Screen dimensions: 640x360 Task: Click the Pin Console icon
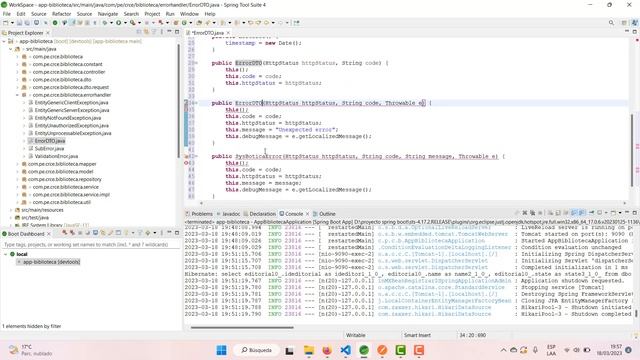pos(591,213)
